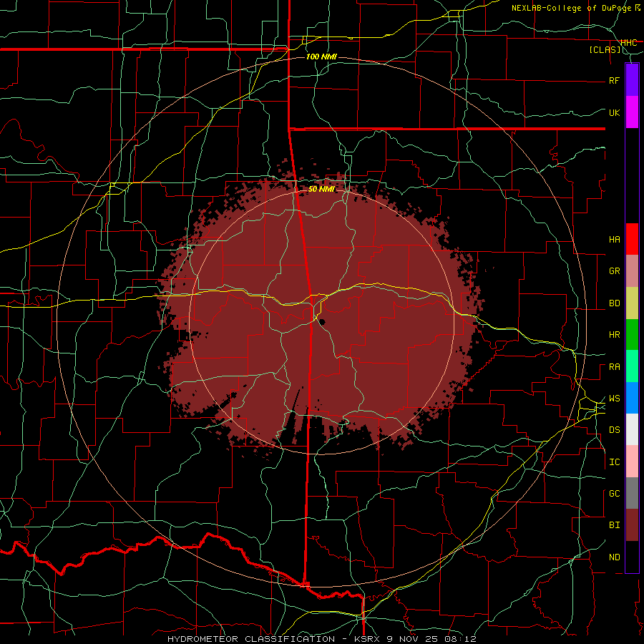Click the olive-yellow BD legend swatch
Image resolution: width=644 pixels, height=644 pixels.
632,303
